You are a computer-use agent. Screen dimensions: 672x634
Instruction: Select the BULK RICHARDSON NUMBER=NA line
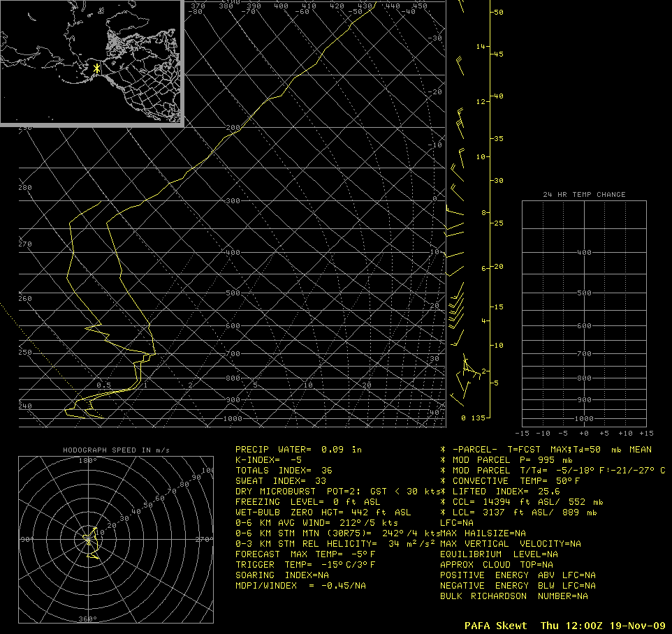point(514,596)
